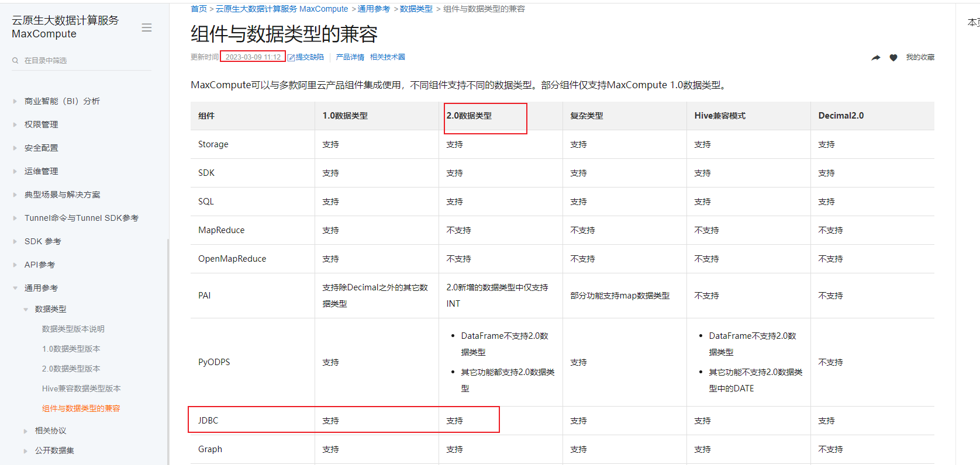
Task: Open 2.0数据类型版本 page
Action: (x=71, y=369)
